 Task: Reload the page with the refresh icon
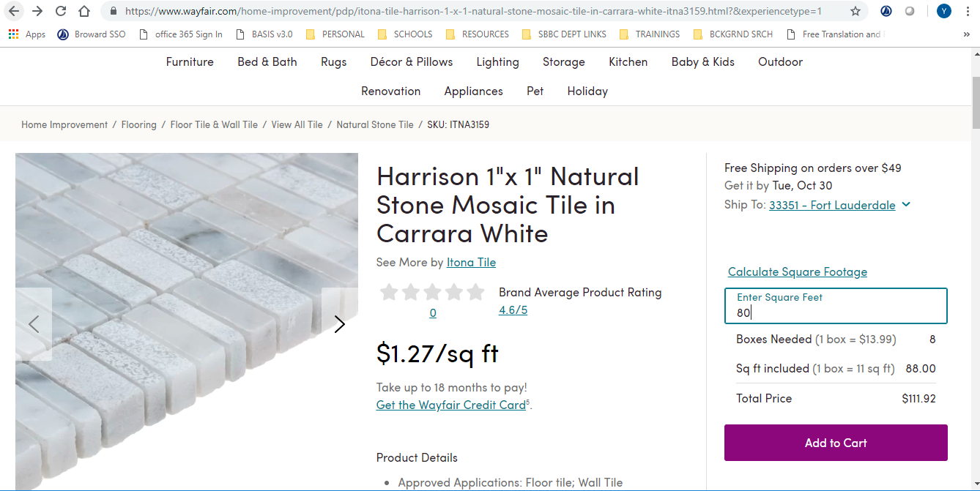pyautogui.click(x=61, y=11)
